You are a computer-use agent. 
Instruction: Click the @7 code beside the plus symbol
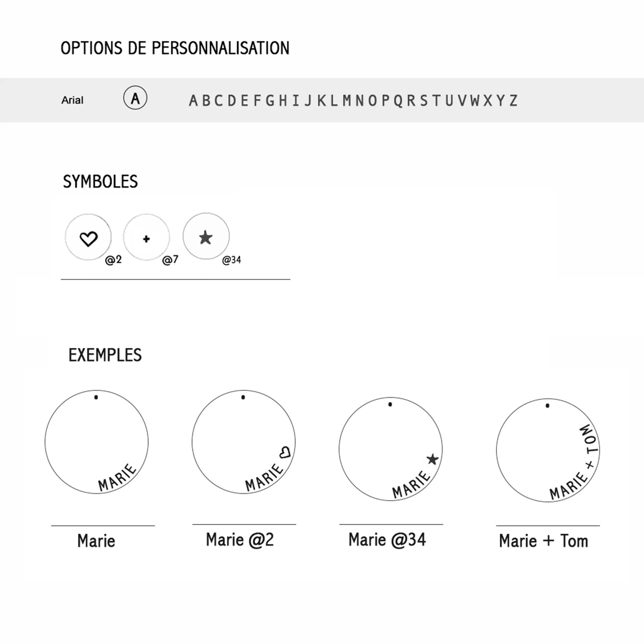pyautogui.click(x=170, y=260)
